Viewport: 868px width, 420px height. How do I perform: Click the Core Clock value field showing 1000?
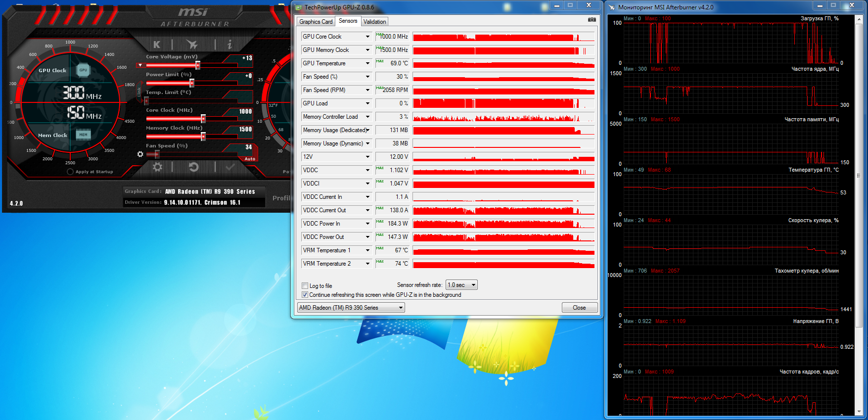(245, 111)
